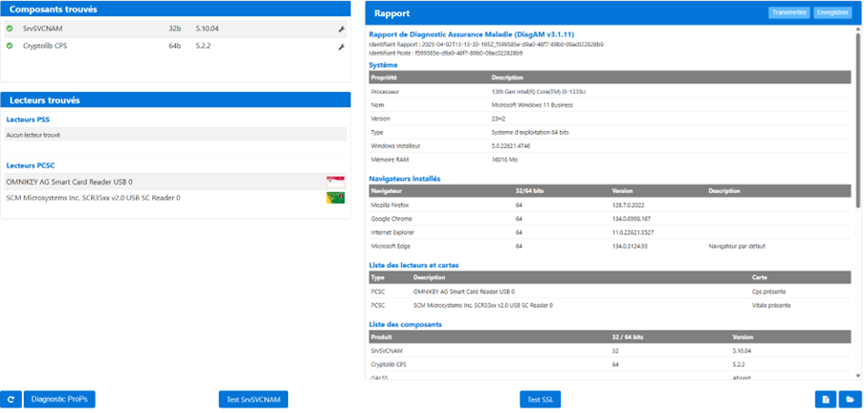Click the Vitale card icon for SCM reader
The image size is (868, 413).
point(335,198)
